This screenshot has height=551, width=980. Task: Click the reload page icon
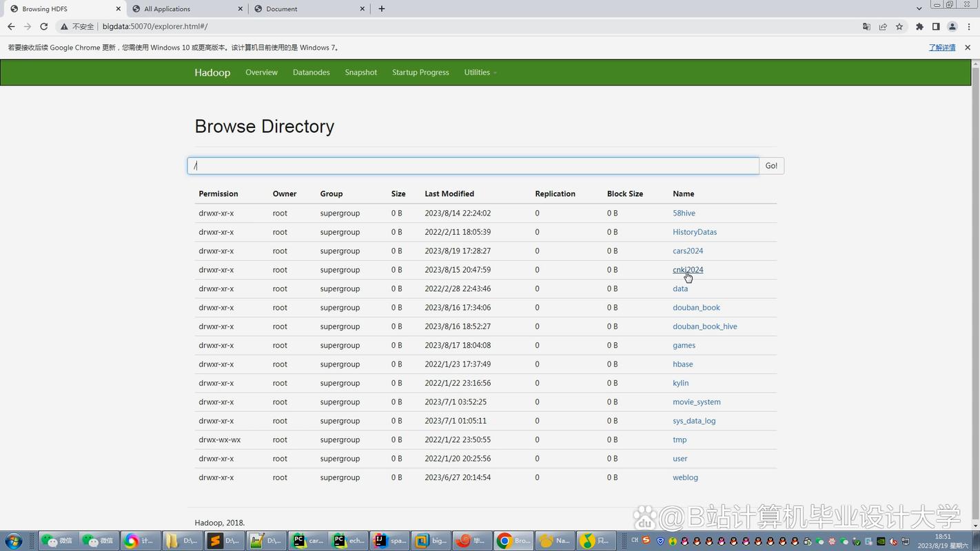pyautogui.click(x=43, y=26)
